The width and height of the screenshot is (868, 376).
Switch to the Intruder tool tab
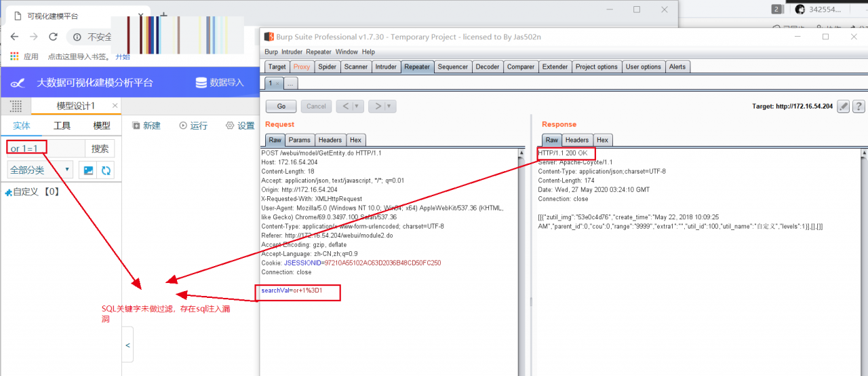coord(386,67)
